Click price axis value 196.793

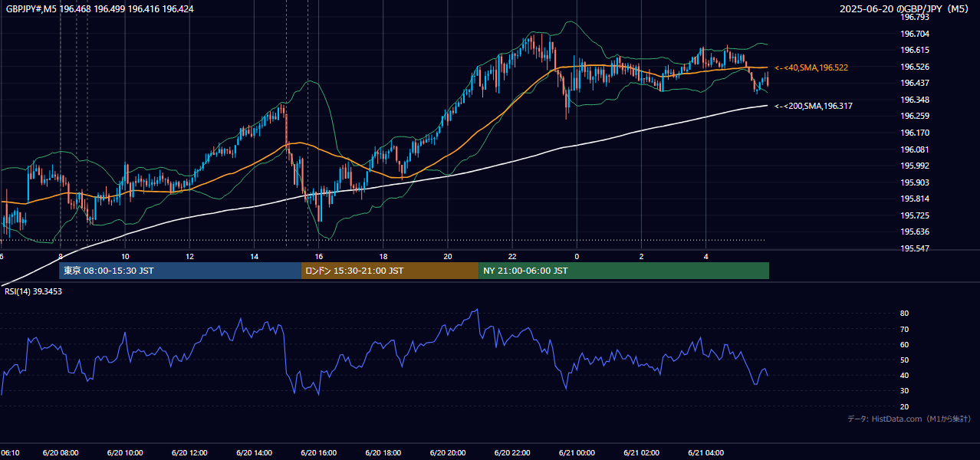click(915, 17)
